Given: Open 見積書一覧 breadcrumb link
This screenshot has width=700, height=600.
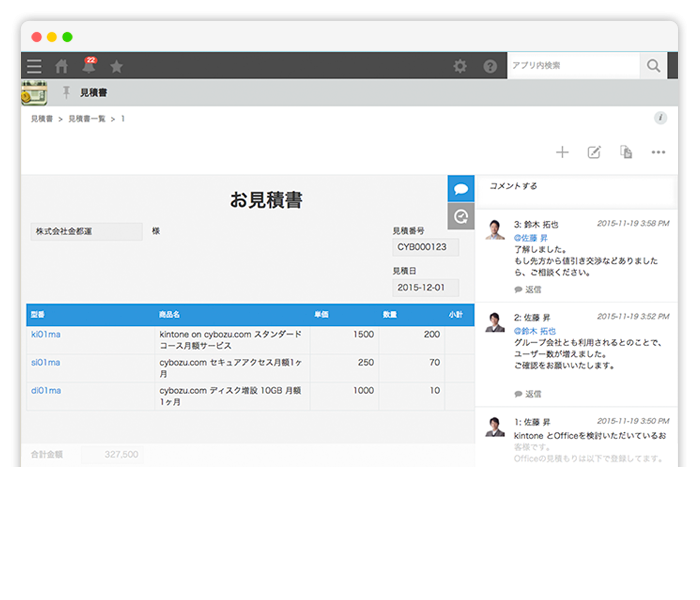Looking at the screenshot, I should coord(87,119).
